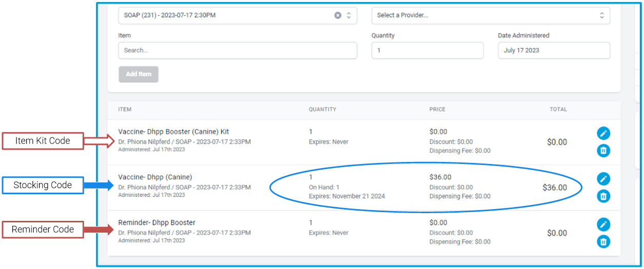Click the ITEM column header
644x269 pixels.
[125, 110]
